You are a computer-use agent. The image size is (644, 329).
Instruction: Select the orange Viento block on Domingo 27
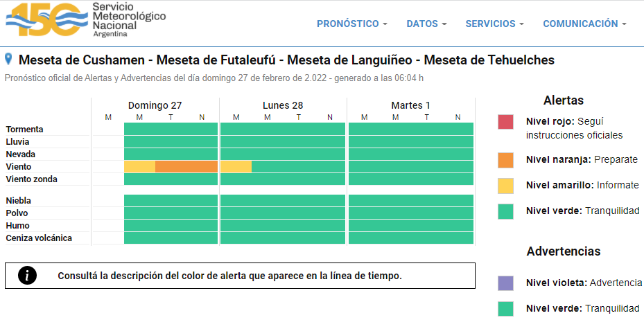tap(186, 166)
